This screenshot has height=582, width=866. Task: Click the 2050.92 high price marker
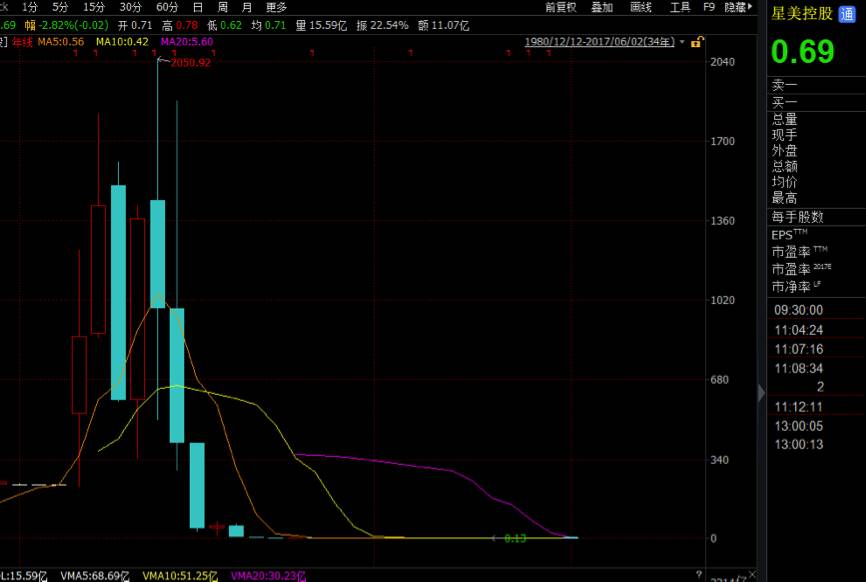coord(190,62)
